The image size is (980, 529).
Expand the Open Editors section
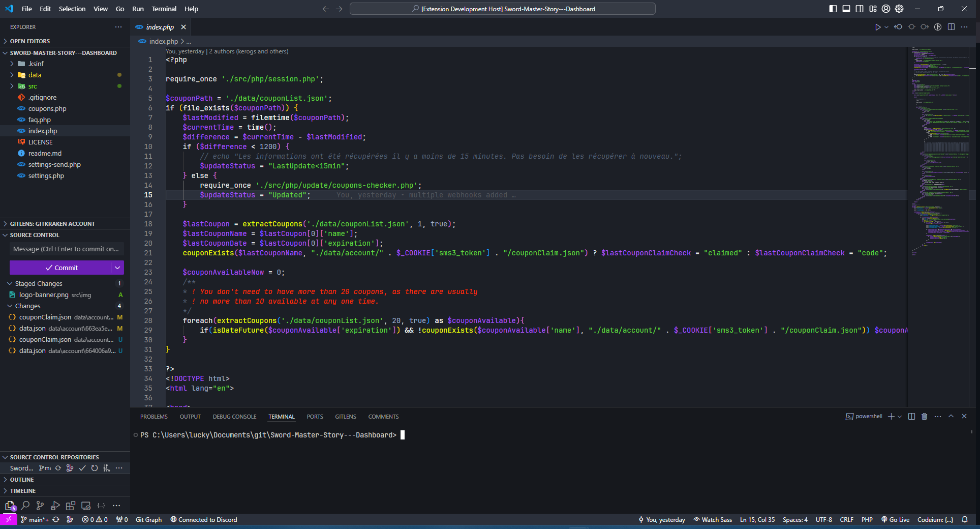pos(65,41)
